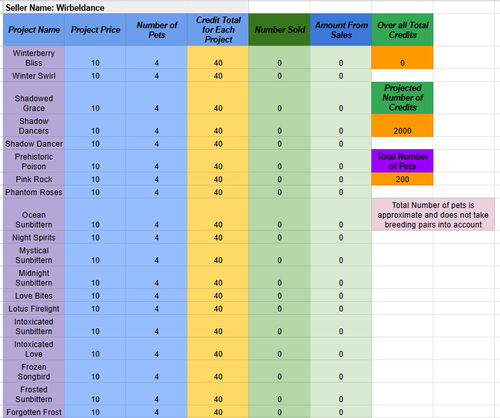Select the purple Total Number of Pets label

click(402, 161)
